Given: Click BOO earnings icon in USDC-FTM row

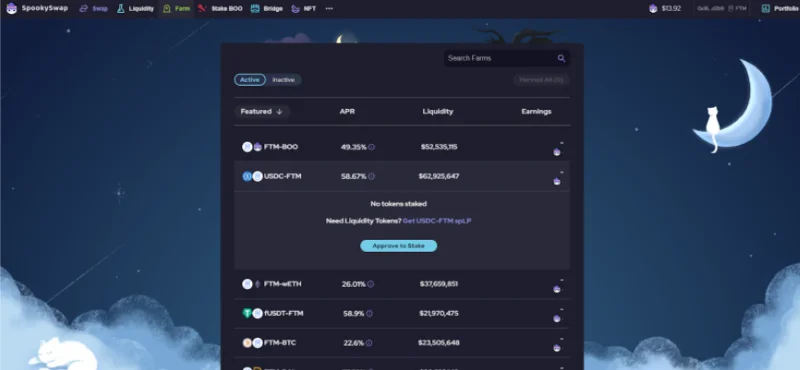Looking at the screenshot, I should 557,182.
